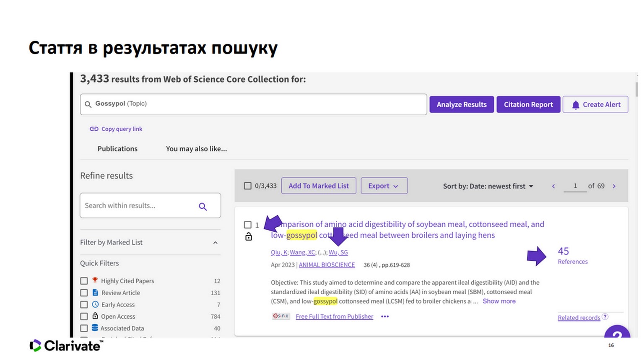Click the Citation Report button
Screen dimensions: 644x353
coord(528,104)
